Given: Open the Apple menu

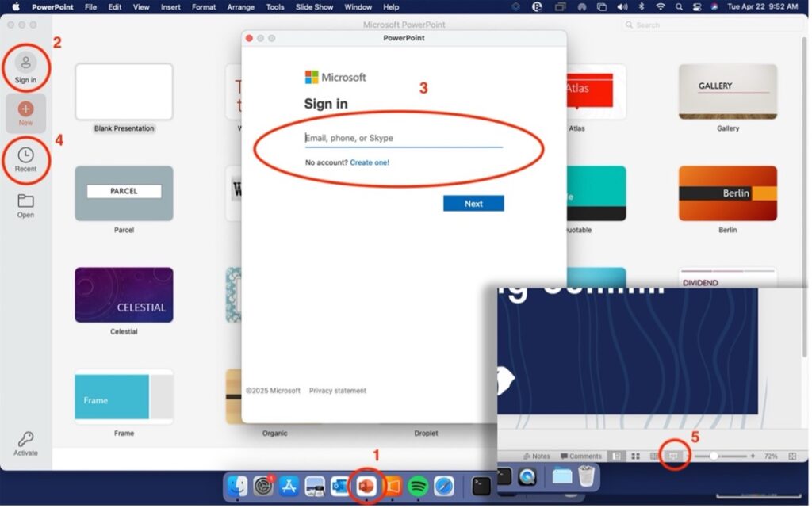Looking at the screenshot, I should click(x=16, y=6).
